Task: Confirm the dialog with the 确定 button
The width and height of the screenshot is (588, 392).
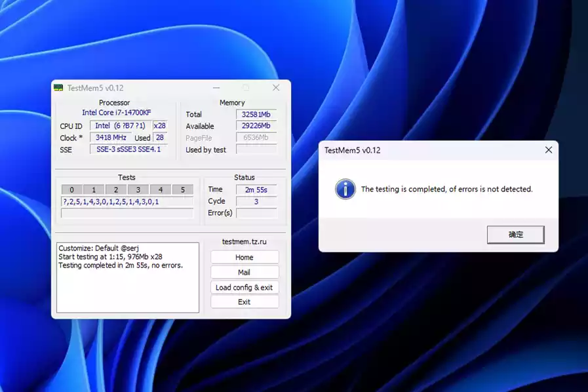Action: pyautogui.click(x=516, y=235)
